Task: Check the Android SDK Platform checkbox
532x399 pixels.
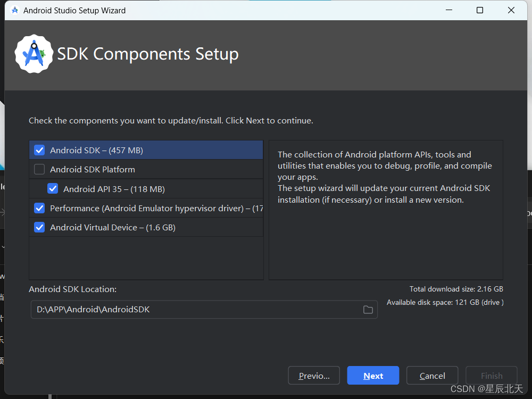Action: tap(40, 169)
